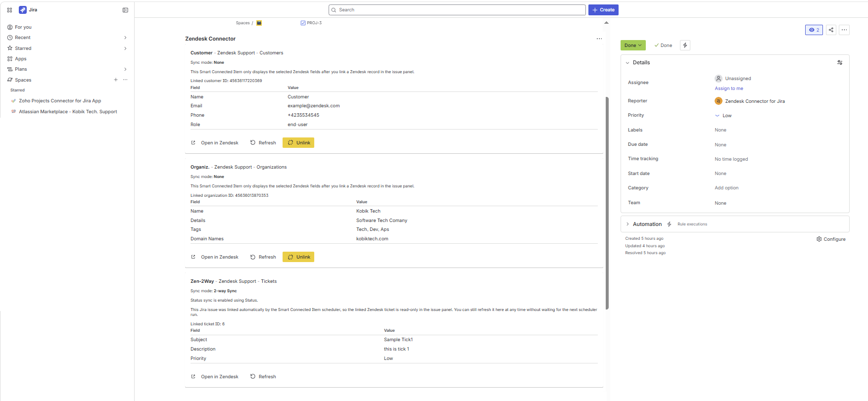Viewport: 868px width, 401px height.
Task: Open Atlassian Marketplace - Kobik Tech. Support
Action: point(68,112)
